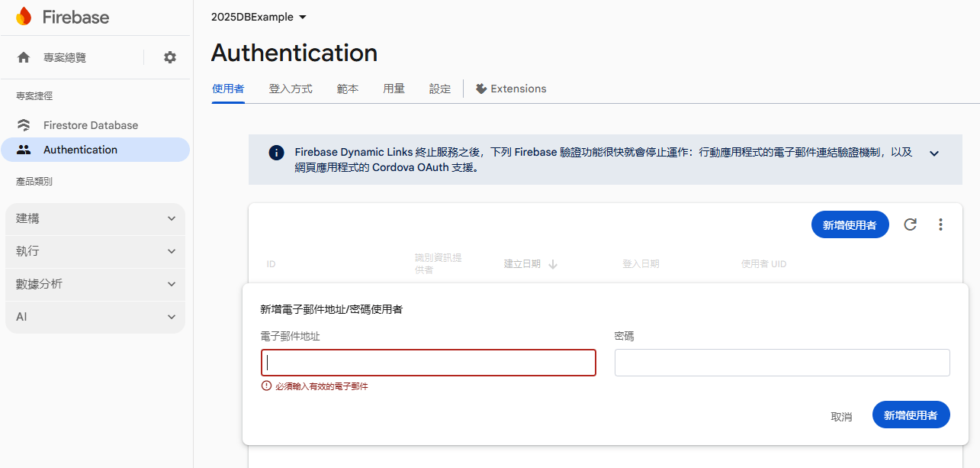
Task: Select Authentication in the sidebar
Action: click(x=95, y=150)
